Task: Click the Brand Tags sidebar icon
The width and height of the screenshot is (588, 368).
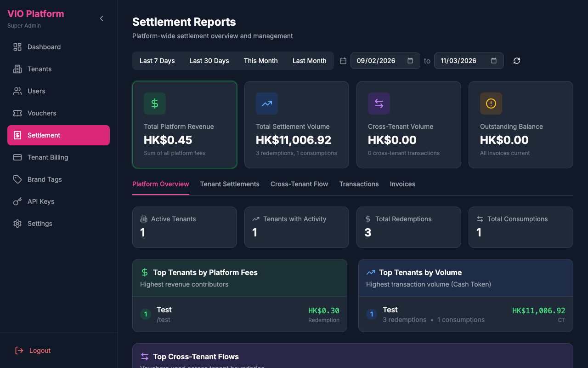Action: (x=17, y=179)
